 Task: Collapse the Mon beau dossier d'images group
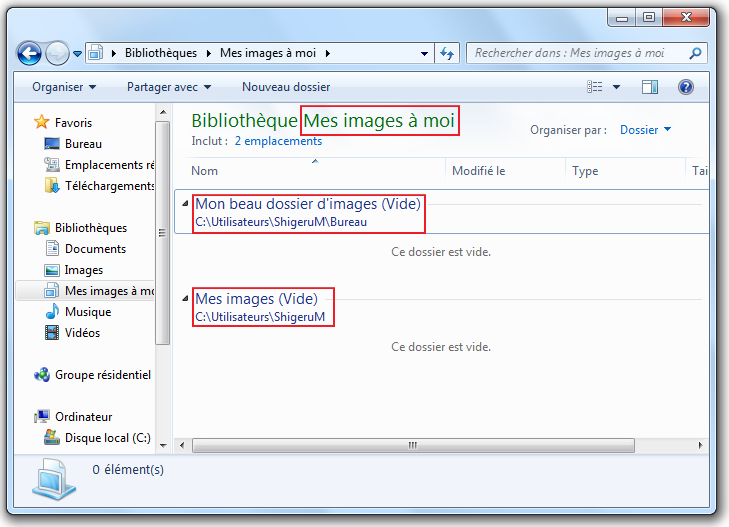tap(185, 203)
